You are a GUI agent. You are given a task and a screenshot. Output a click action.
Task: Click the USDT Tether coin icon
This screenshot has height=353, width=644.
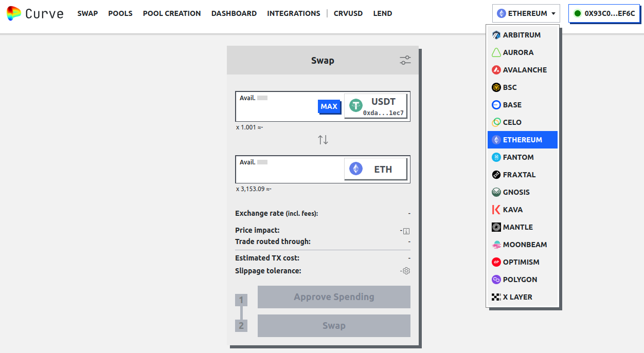356,105
